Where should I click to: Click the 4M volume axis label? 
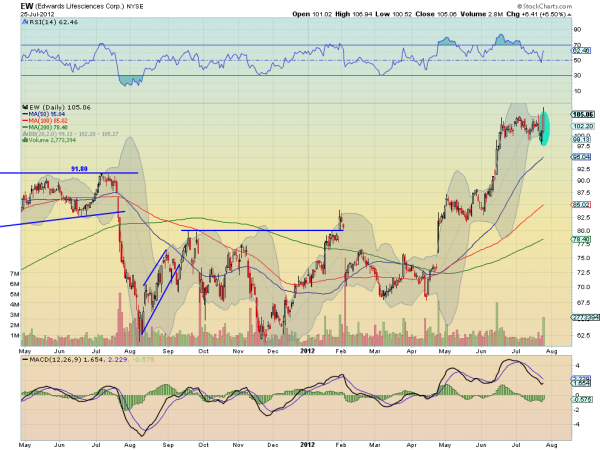point(15,305)
